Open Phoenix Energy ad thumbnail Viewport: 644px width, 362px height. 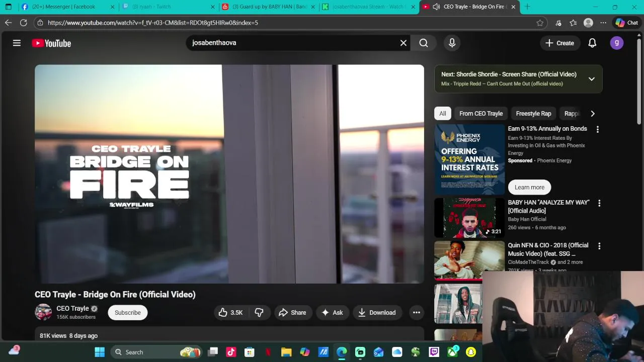point(469,159)
